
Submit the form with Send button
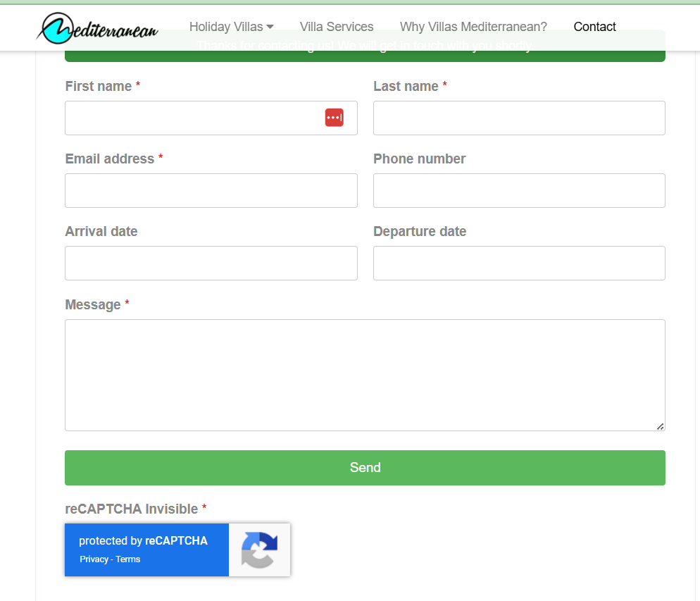tap(365, 468)
